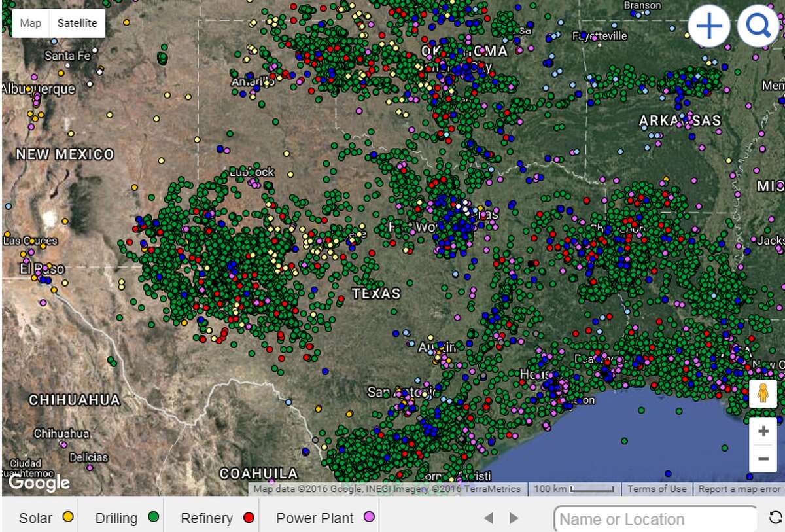
Task: Click the blue plus zoom icon top right
Action: (708, 26)
